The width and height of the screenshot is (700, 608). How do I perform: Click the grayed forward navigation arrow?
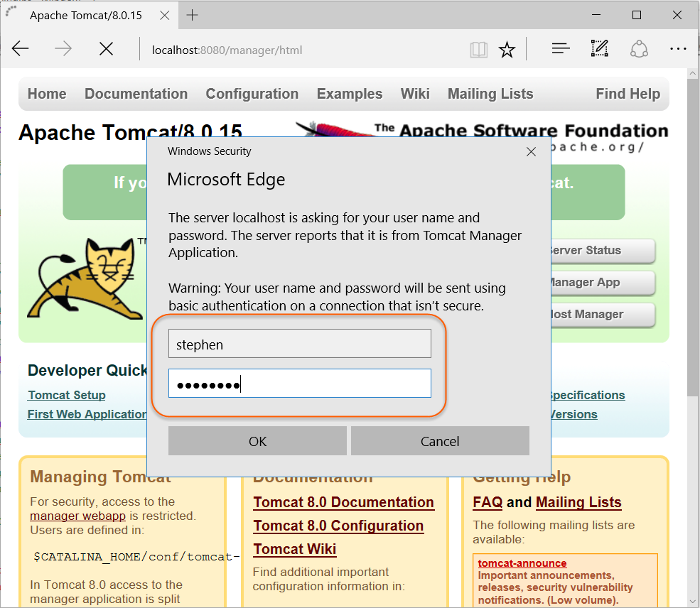[x=63, y=48]
